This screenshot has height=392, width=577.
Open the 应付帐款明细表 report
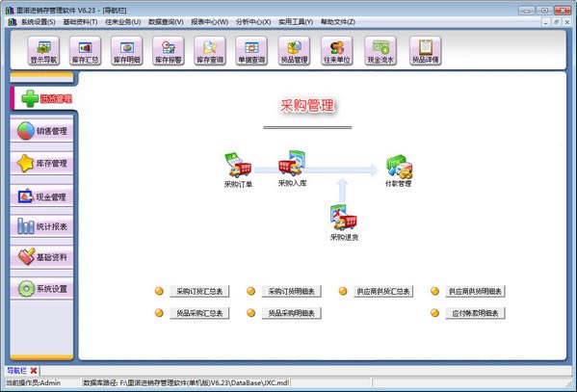tap(475, 313)
